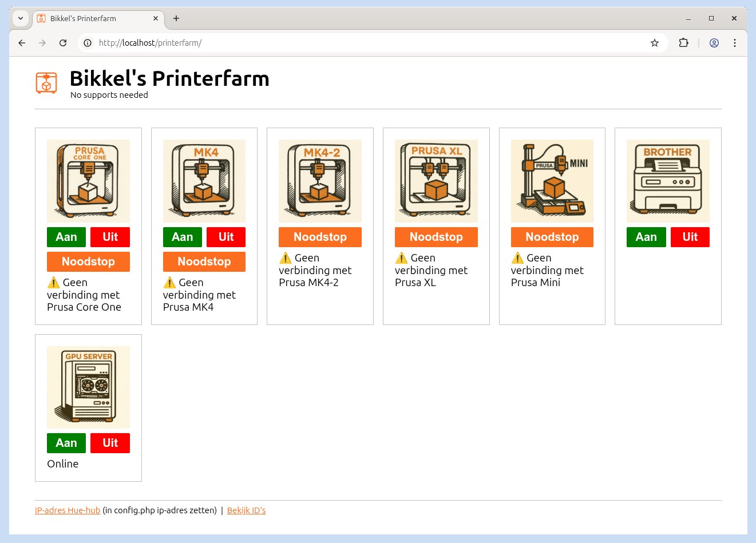
Task: Reload the page with the refresh icon
Action: click(x=63, y=43)
